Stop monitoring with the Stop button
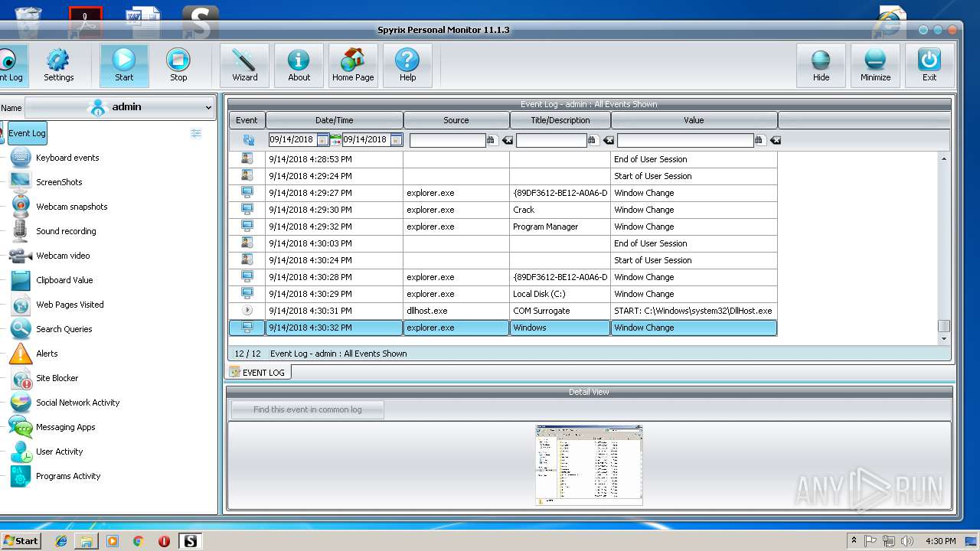This screenshot has height=551, width=980. tap(178, 65)
